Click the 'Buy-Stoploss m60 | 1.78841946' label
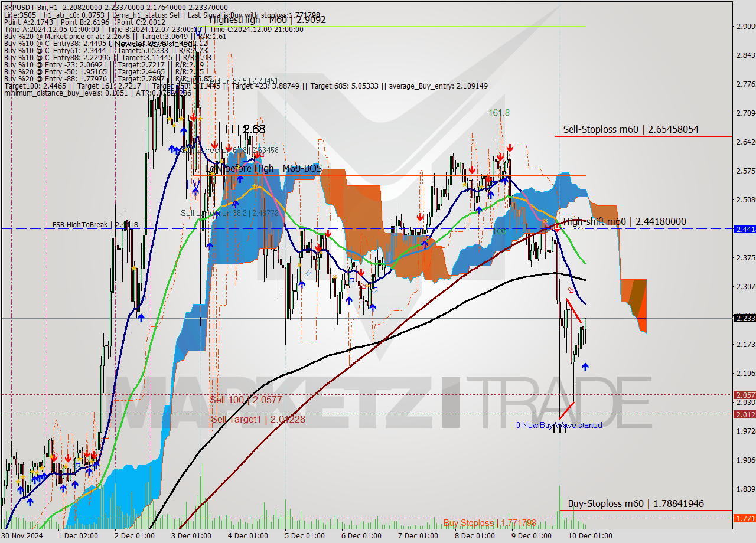Viewport: 756px width, 543px height. click(x=636, y=503)
